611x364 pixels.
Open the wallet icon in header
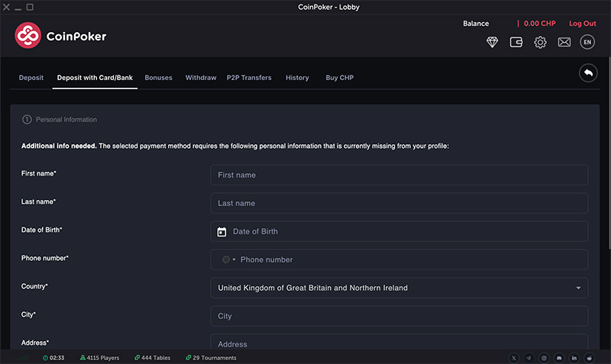click(x=516, y=43)
